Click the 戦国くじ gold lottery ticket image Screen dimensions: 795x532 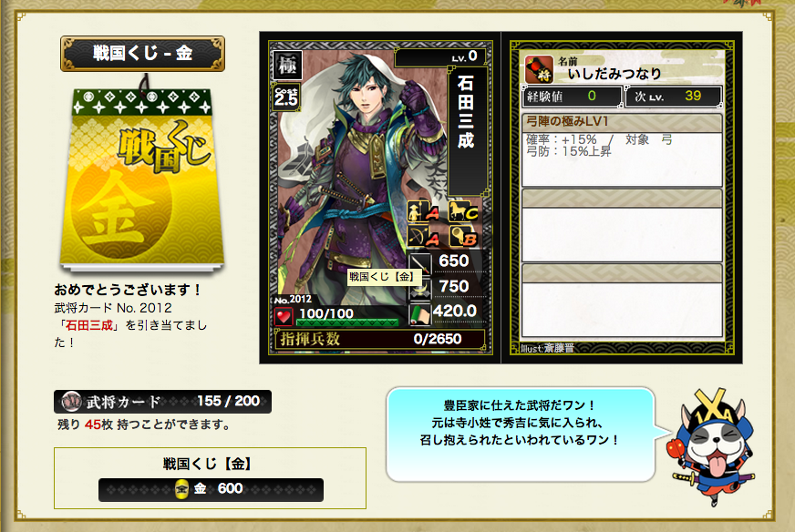pos(142,178)
